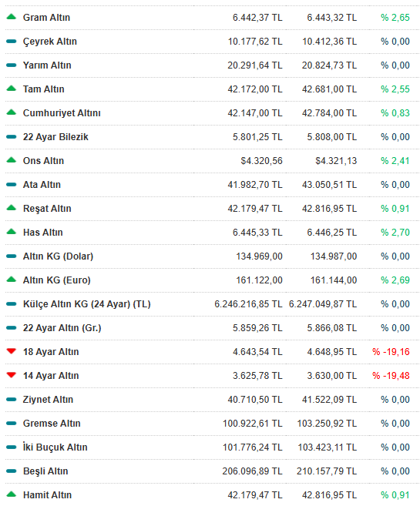Select Has Altın change value % 2,70
Viewport: 420px width, 506px height.
coord(395,233)
